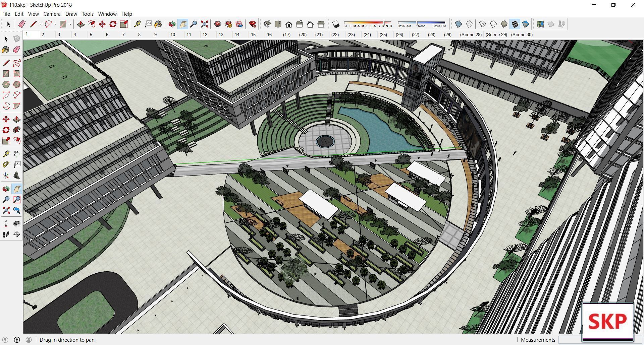The image size is (644, 345).
Task: Toggle X-Ray face style
Action: (459, 24)
